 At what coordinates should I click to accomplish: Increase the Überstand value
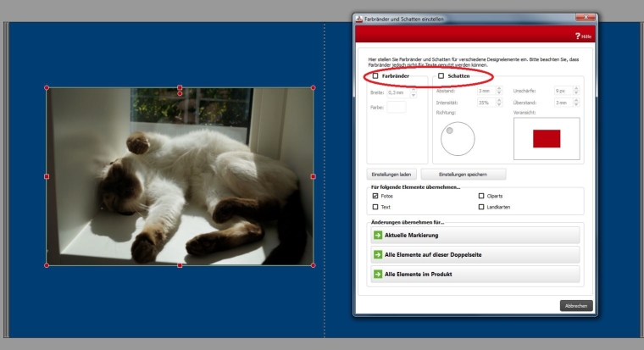[576, 100]
